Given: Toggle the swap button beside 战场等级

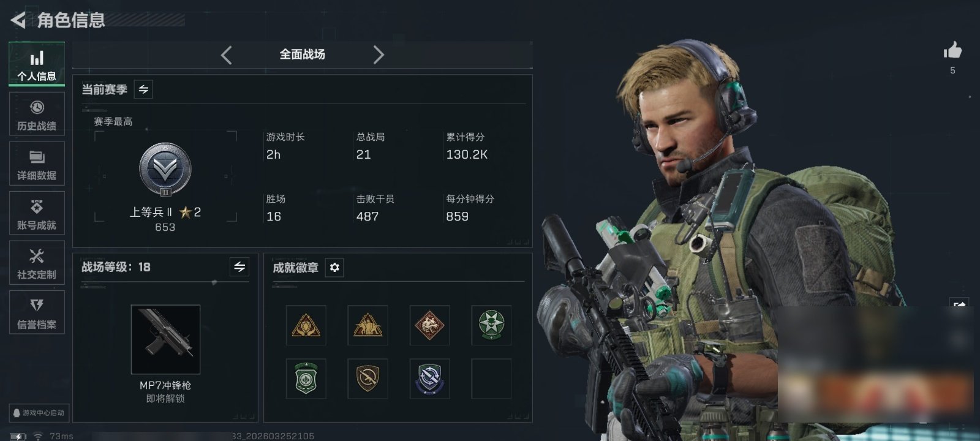Looking at the screenshot, I should (239, 267).
